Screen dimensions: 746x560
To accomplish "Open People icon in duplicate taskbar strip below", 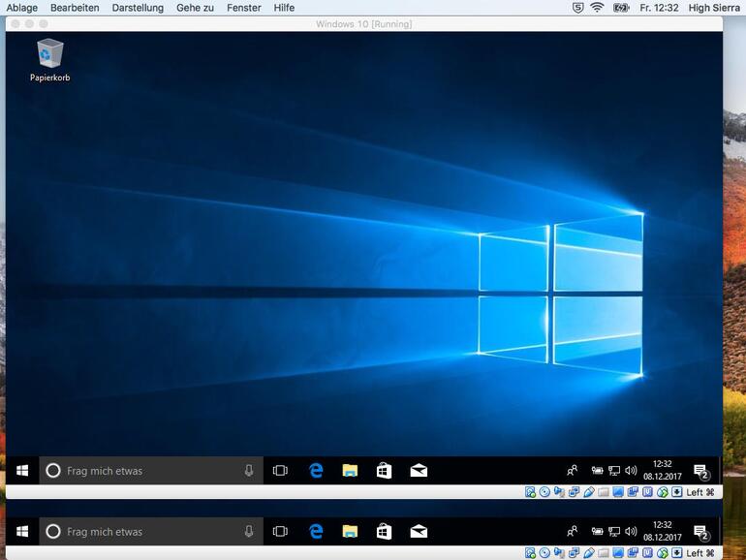I will (572, 532).
